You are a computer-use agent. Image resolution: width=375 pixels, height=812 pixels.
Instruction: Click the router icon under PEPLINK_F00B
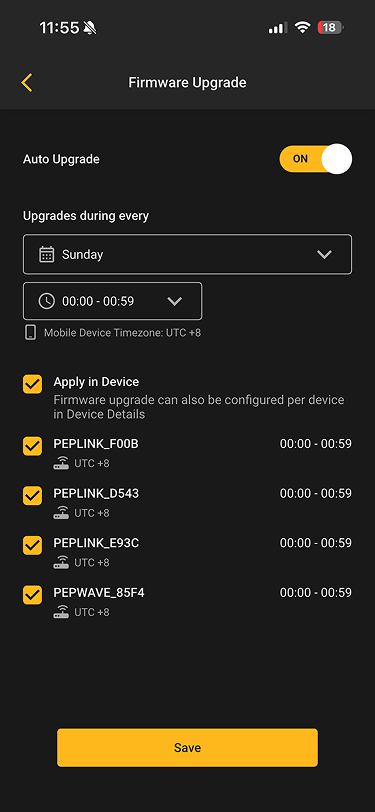click(61, 463)
